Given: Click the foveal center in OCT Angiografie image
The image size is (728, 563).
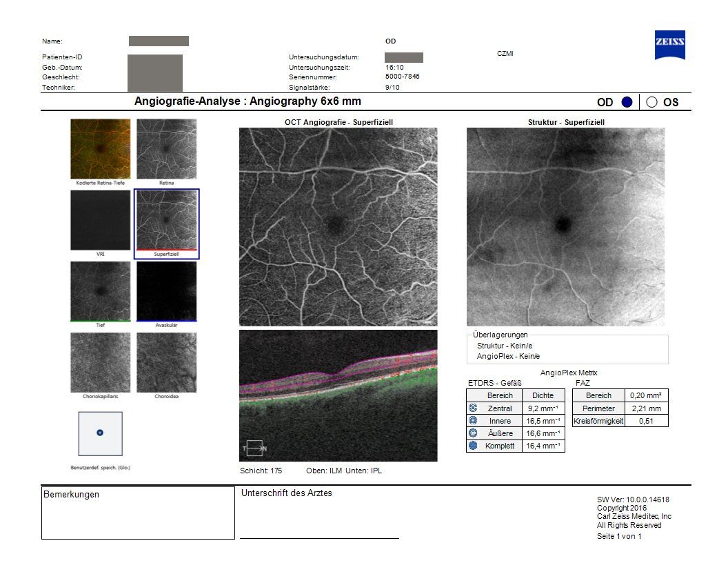Looking at the screenshot, I should pyautogui.click(x=337, y=224).
